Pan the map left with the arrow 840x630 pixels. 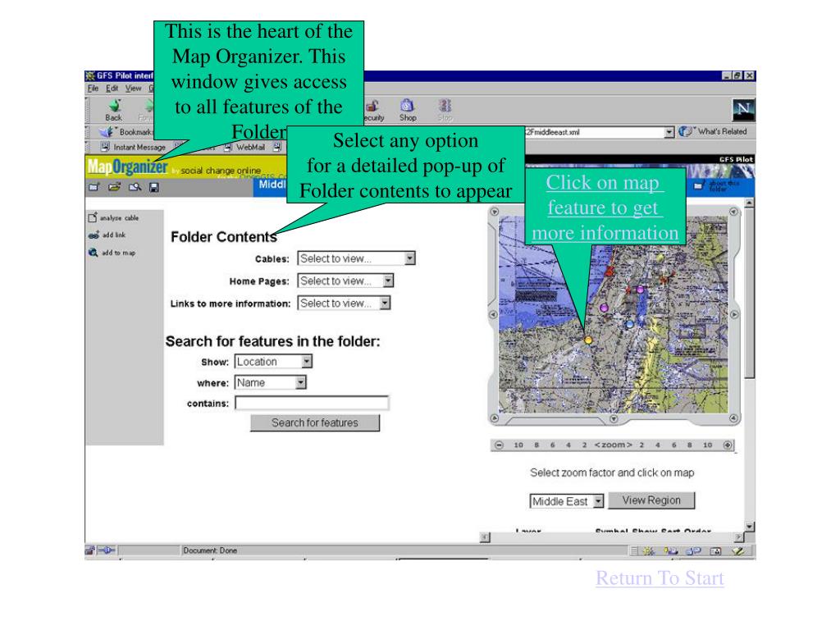[x=493, y=314]
